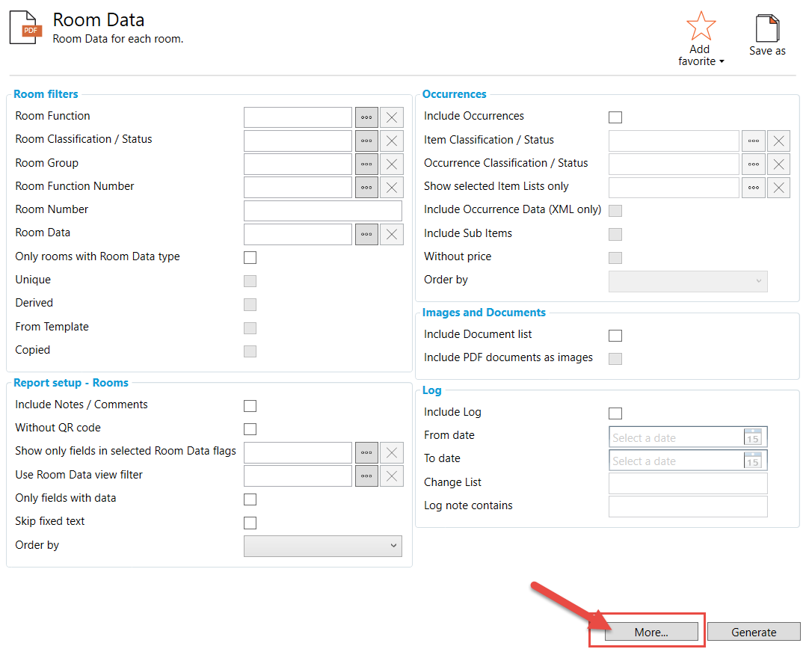The width and height of the screenshot is (812, 649).
Task: Clear Item Classification / Status with X
Action: click(778, 141)
